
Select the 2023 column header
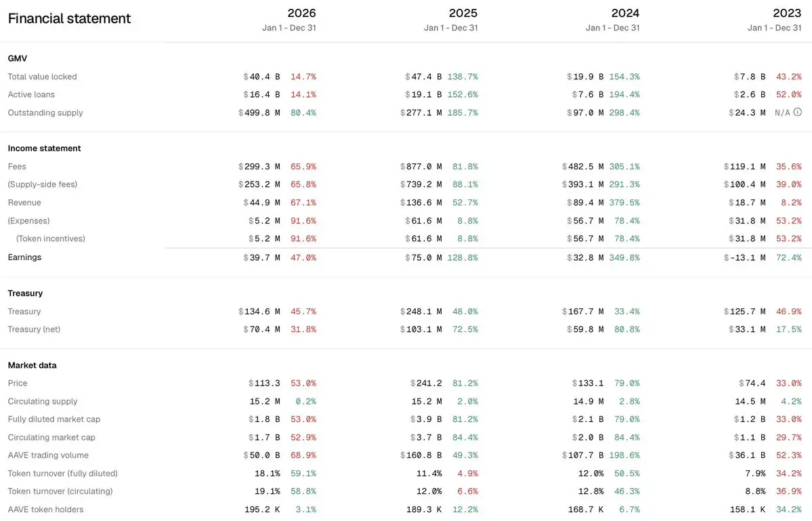pyautogui.click(x=787, y=13)
